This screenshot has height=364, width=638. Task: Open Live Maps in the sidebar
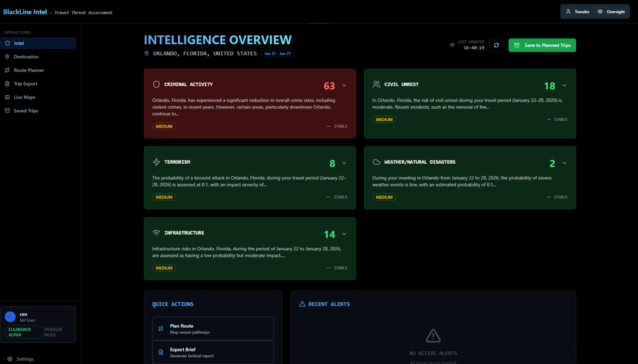[38, 97]
